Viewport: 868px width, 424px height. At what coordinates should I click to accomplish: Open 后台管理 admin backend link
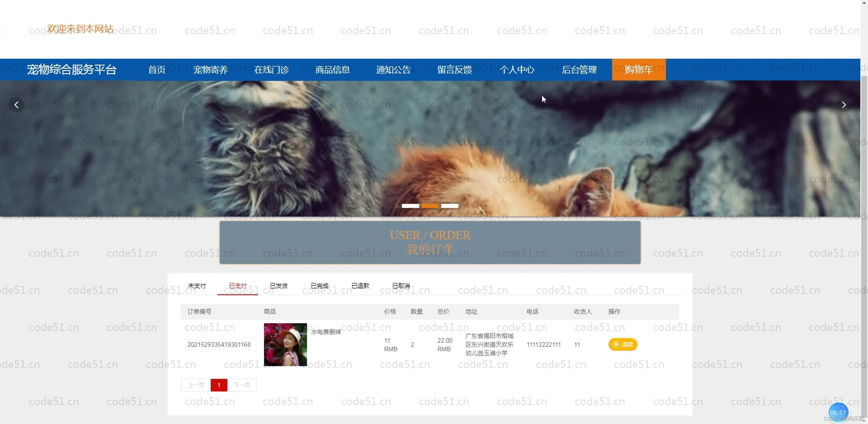(x=579, y=69)
